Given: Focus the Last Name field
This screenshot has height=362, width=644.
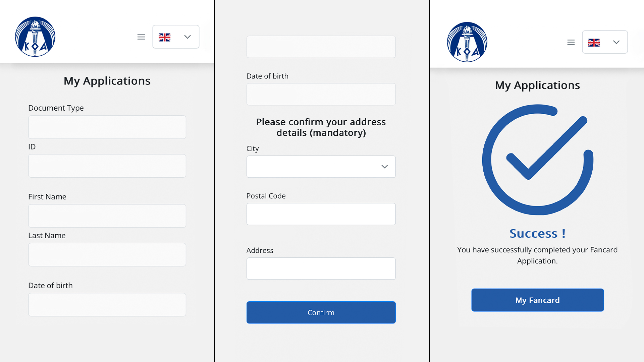Looking at the screenshot, I should pyautogui.click(x=107, y=255).
